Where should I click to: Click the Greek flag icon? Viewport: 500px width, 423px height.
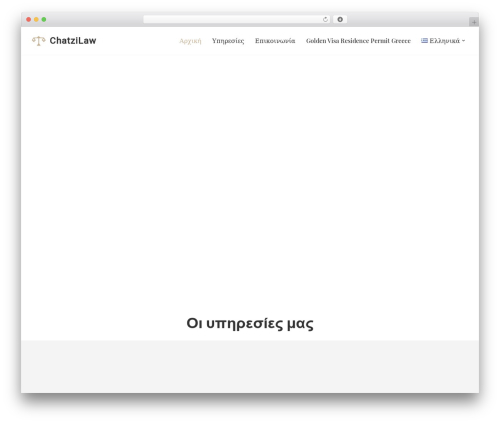(424, 41)
